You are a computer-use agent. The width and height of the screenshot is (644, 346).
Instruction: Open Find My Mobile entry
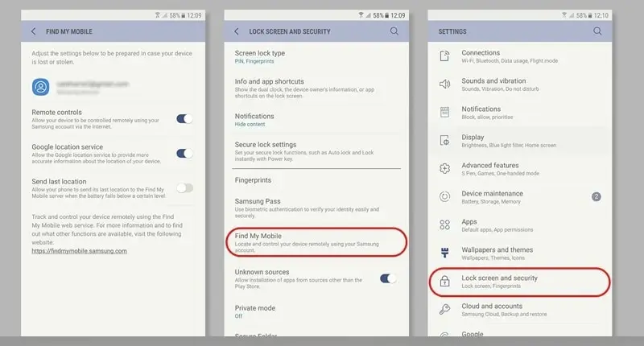316,242
